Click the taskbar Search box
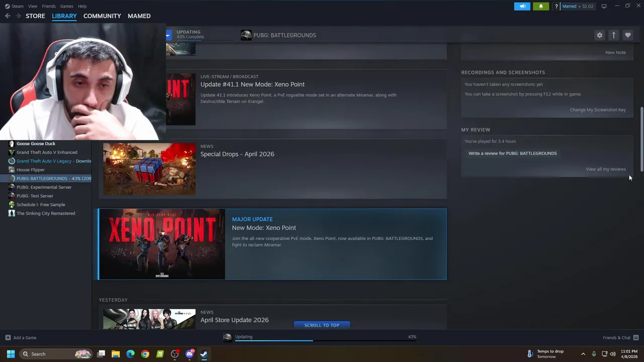 [x=56, y=354]
